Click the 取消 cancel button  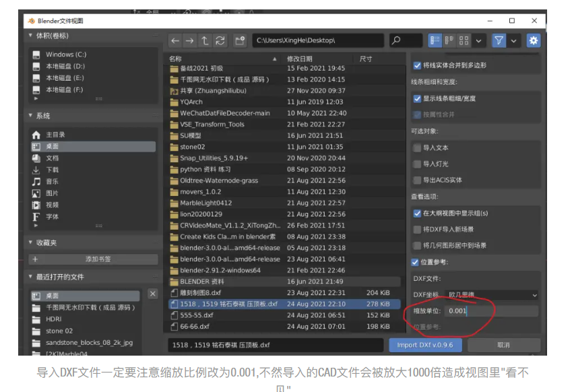coord(504,345)
